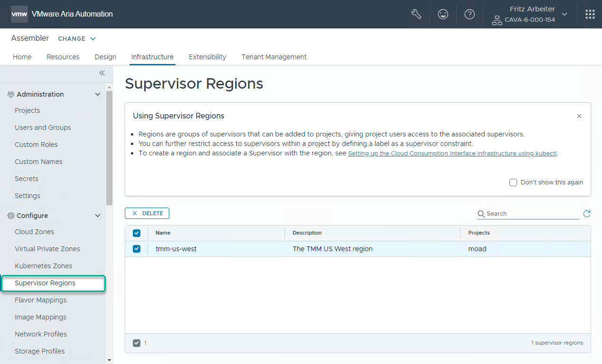Image resolution: width=602 pixels, height=364 pixels.
Task: Toggle the select-all checkbox in table header
Action: point(137,233)
